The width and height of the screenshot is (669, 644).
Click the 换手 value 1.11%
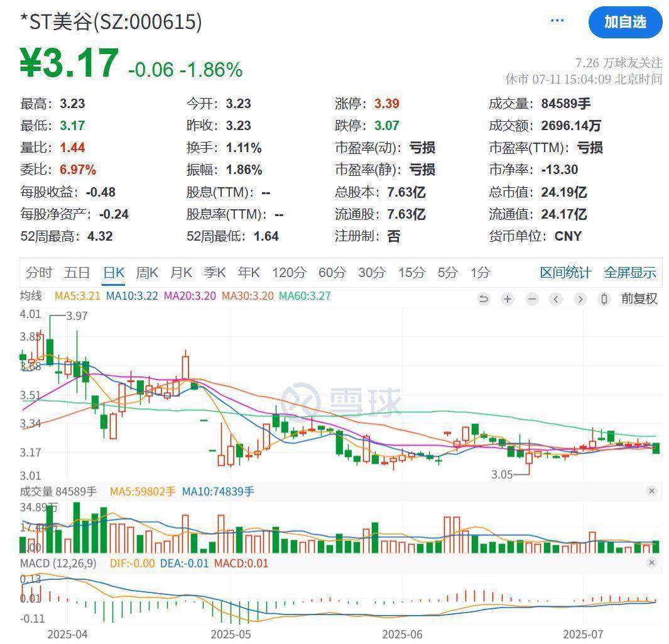click(244, 148)
